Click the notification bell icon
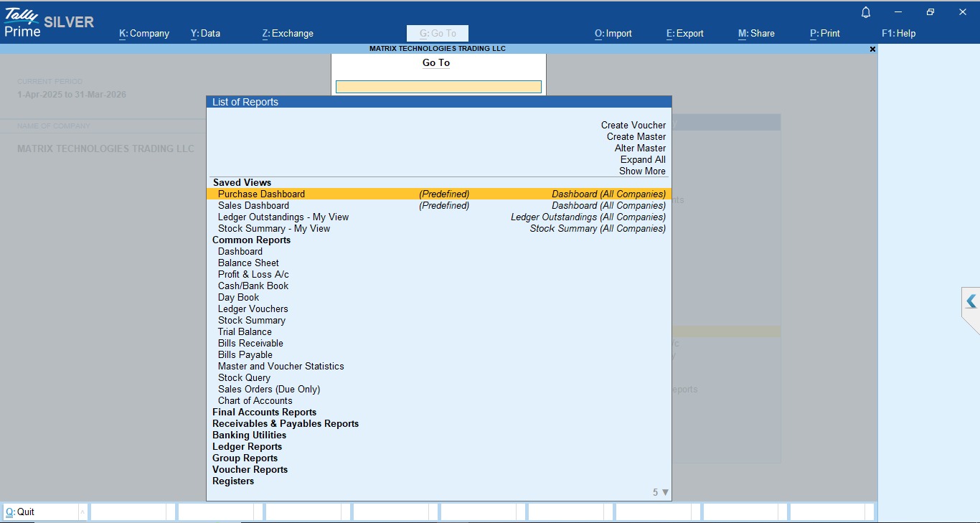Screen dimensions: 980x523 (x=866, y=12)
